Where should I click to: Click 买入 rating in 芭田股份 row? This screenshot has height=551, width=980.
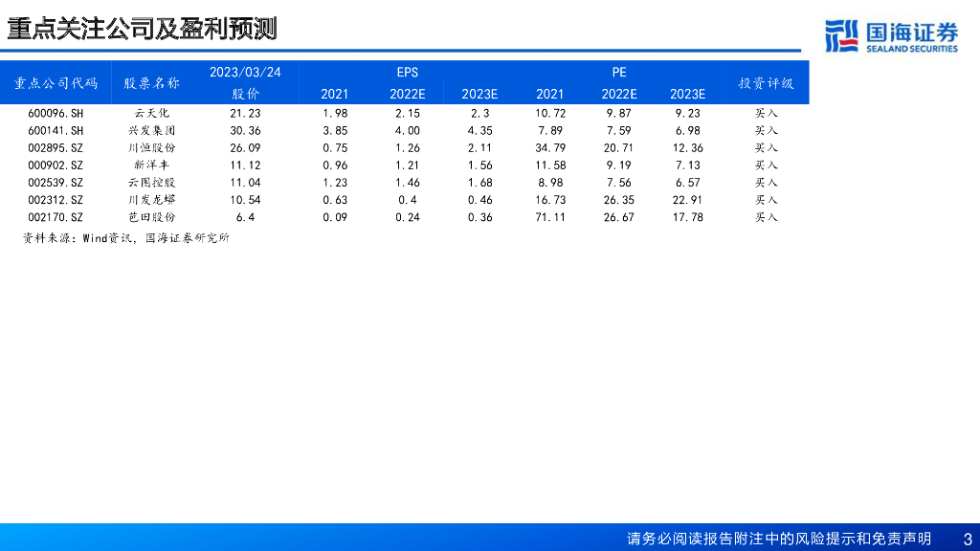point(766,217)
